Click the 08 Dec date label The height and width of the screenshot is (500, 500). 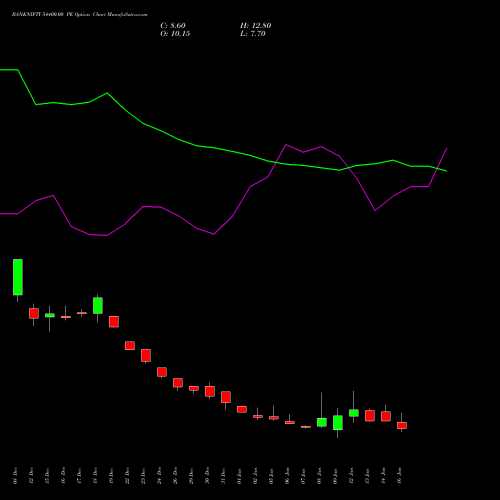15,476
